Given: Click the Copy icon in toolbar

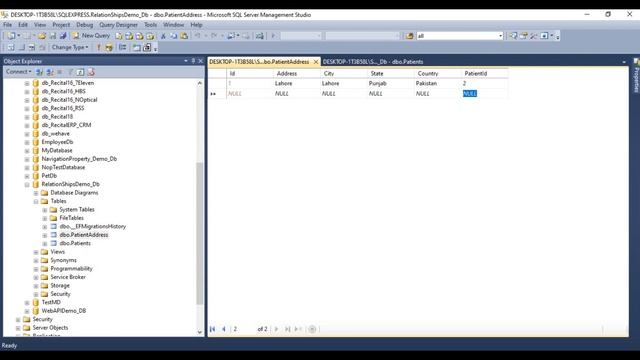Looking at the screenshot, I should [x=173, y=36].
